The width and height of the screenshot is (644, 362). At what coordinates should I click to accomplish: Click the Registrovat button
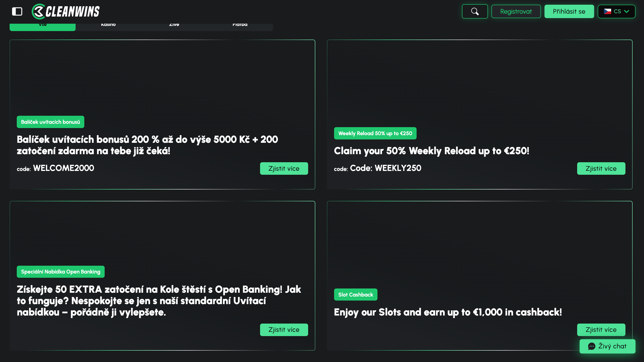[x=516, y=11]
